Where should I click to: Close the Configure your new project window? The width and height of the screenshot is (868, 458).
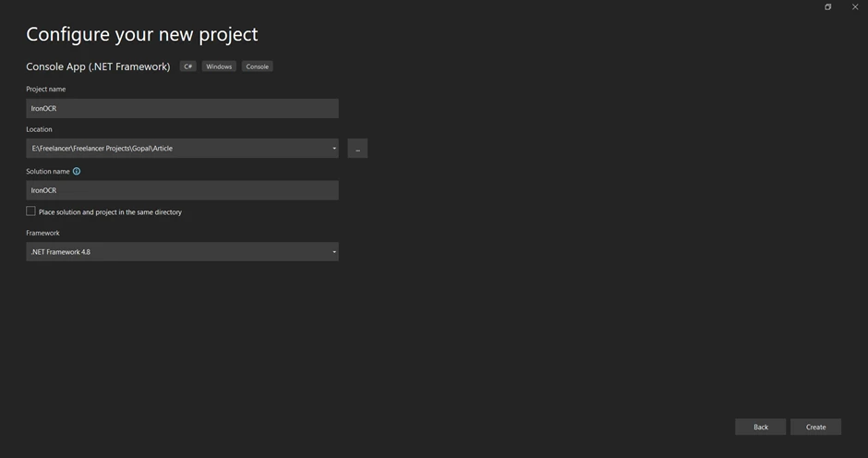click(x=855, y=7)
